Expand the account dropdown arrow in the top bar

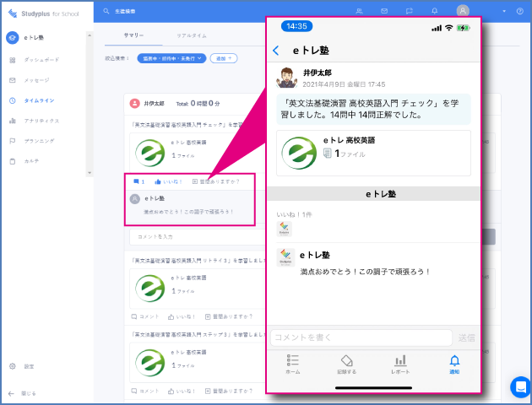point(504,11)
